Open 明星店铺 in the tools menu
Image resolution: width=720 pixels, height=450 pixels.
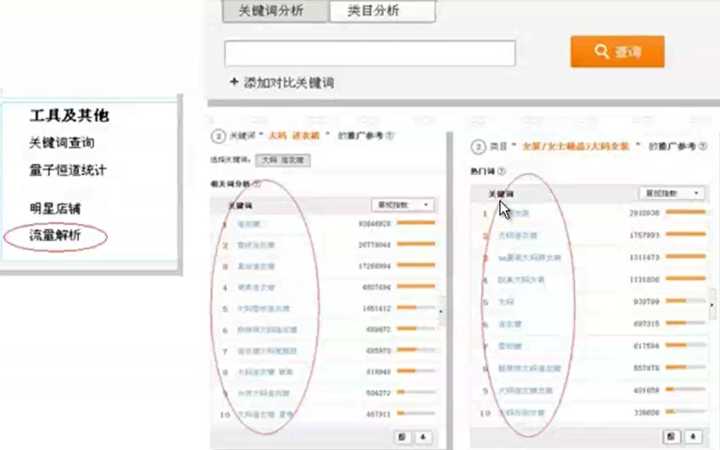click(x=55, y=208)
